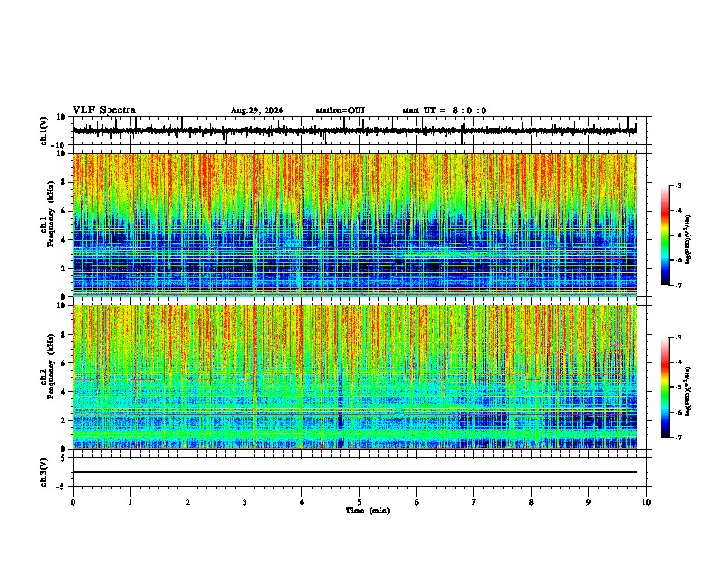The width and height of the screenshot is (728, 563).
Task: Click inside the ch.1 spectrogram plot
Action: [354, 224]
